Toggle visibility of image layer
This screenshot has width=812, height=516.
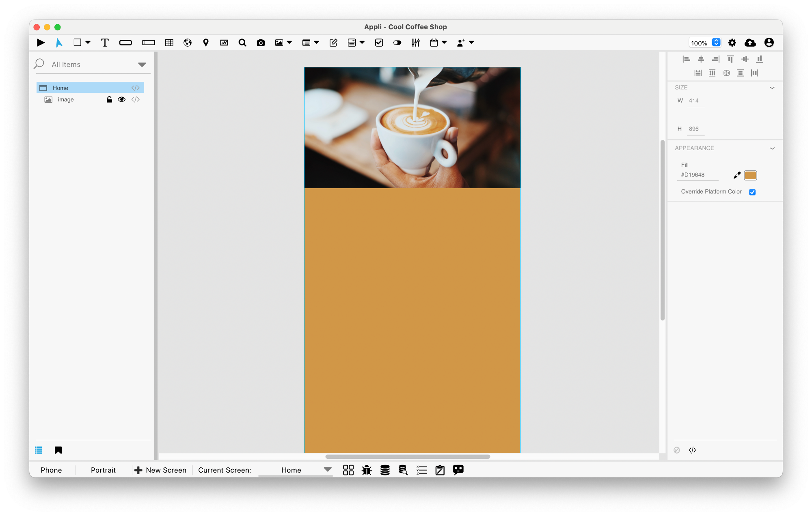pyautogui.click(x=121, y=99)
